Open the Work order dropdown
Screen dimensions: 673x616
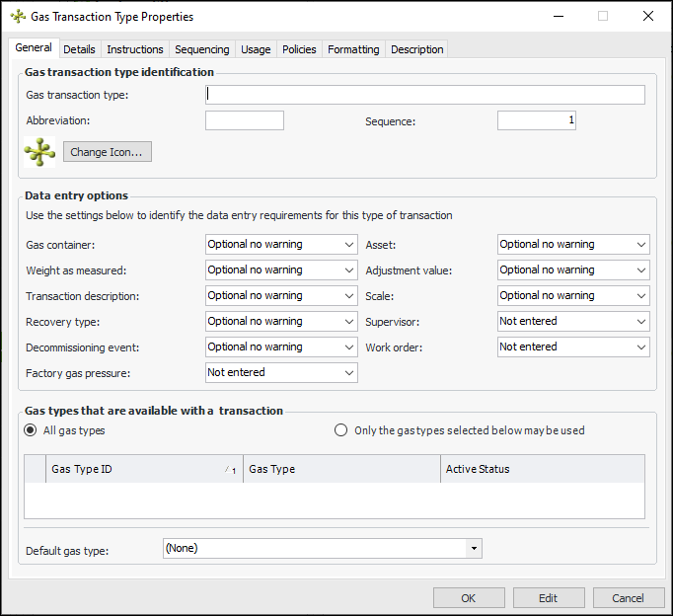572,346
